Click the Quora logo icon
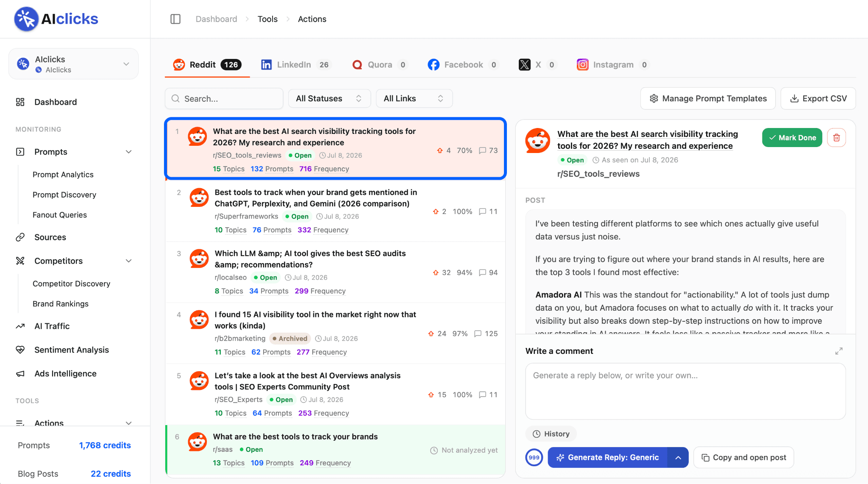Image resolution: width=868 pixels, height=484 pixels. [x=357, y=64]
